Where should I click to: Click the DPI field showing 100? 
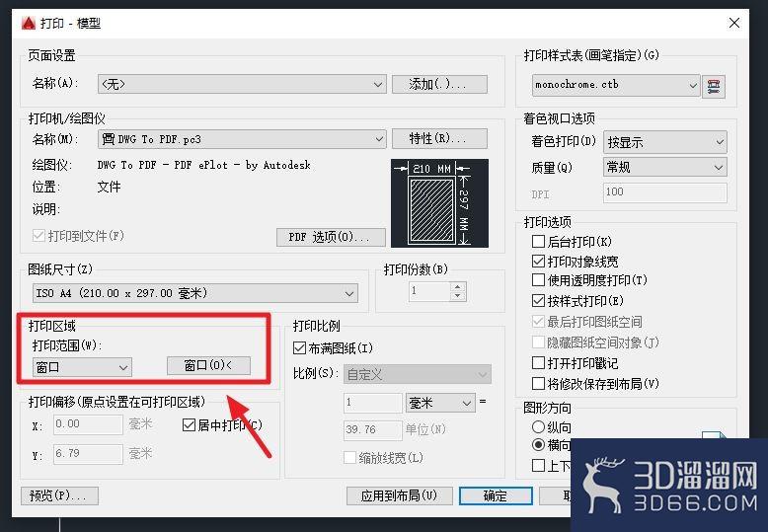coord(665,192)
